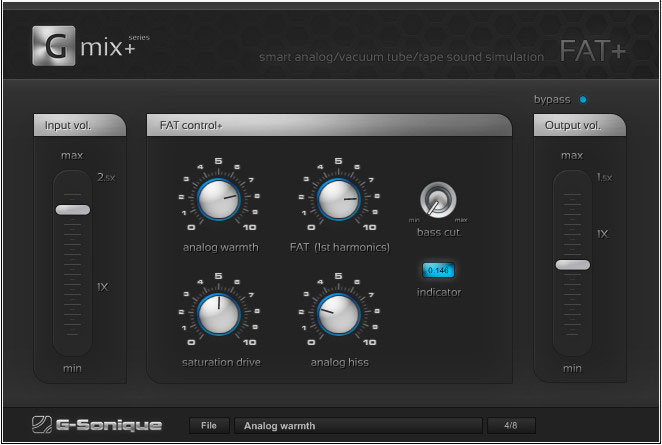Click the Output vol. panel header

coord(580,125)
